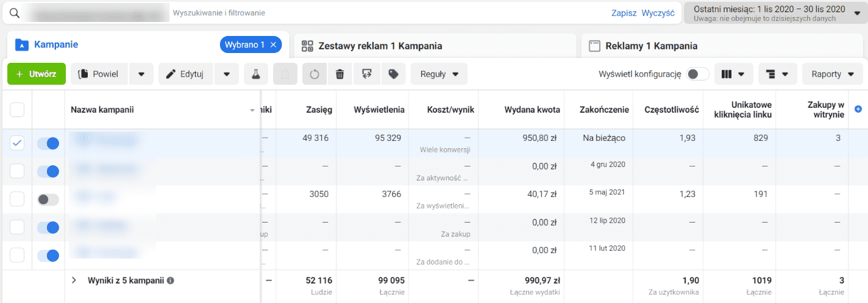The width and height of the screenshot is (868, 303).
Task: Click the Reklamy window icon
Action: click(x=594, y=46)
